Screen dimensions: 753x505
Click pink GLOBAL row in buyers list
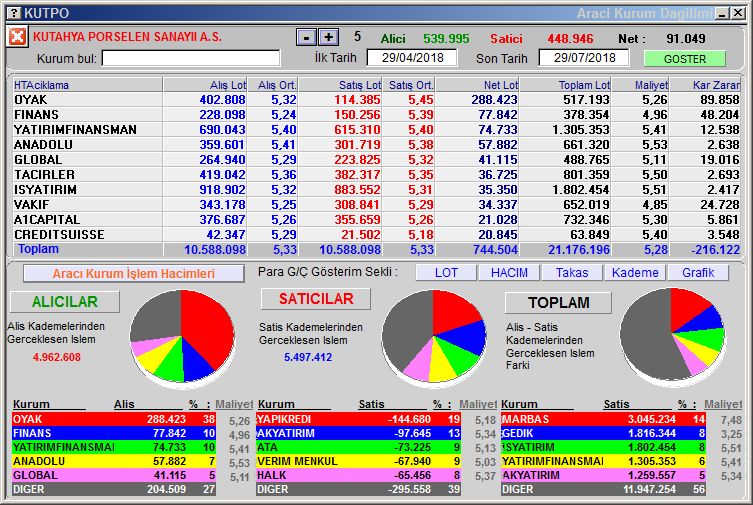coord(114,475)
